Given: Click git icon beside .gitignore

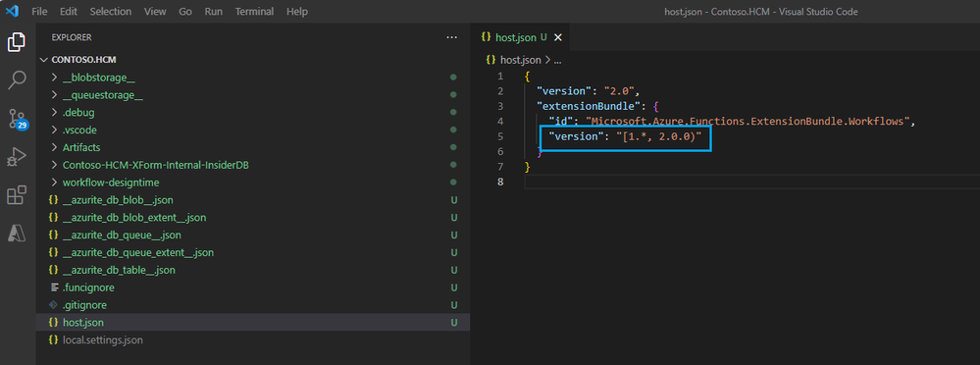Looking at the screenshot, I should click(x=54, y=305).
